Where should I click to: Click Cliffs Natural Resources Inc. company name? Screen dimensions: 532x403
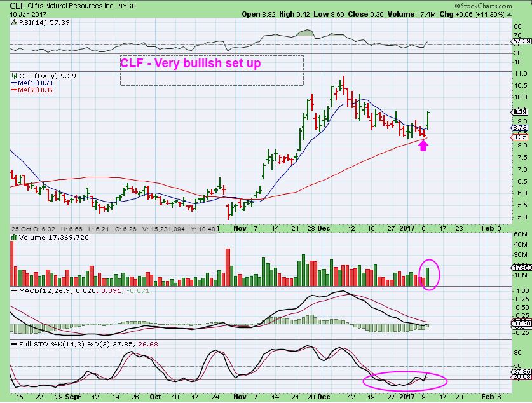pos(72,6)
